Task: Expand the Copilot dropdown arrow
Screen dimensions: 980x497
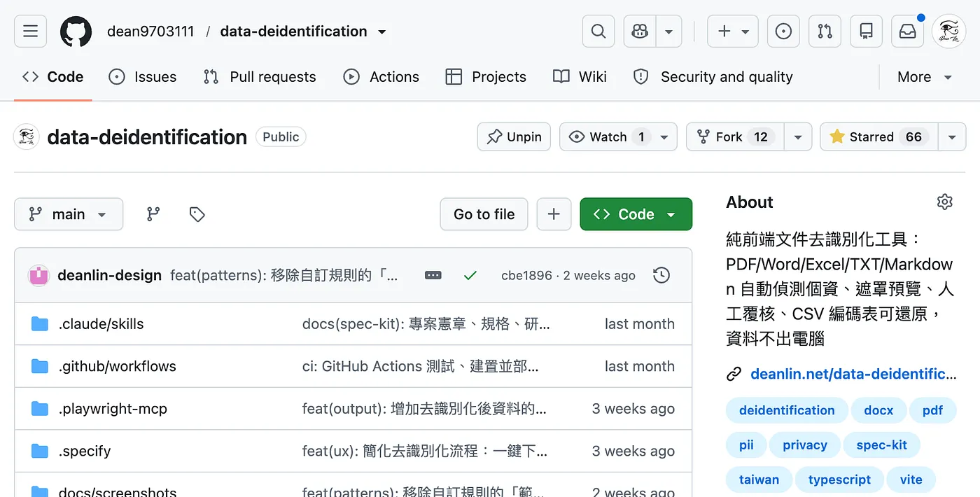Action: (x=669, y=31)
